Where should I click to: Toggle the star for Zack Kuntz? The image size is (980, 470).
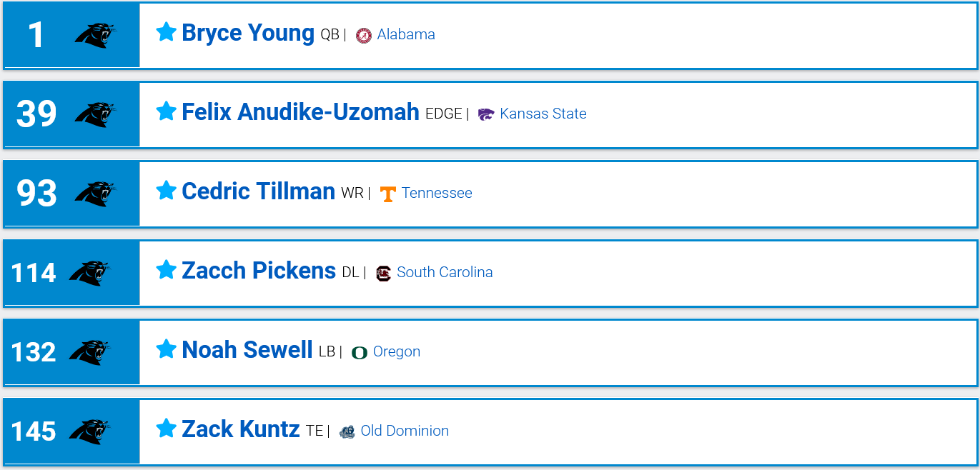click(166, 429)
